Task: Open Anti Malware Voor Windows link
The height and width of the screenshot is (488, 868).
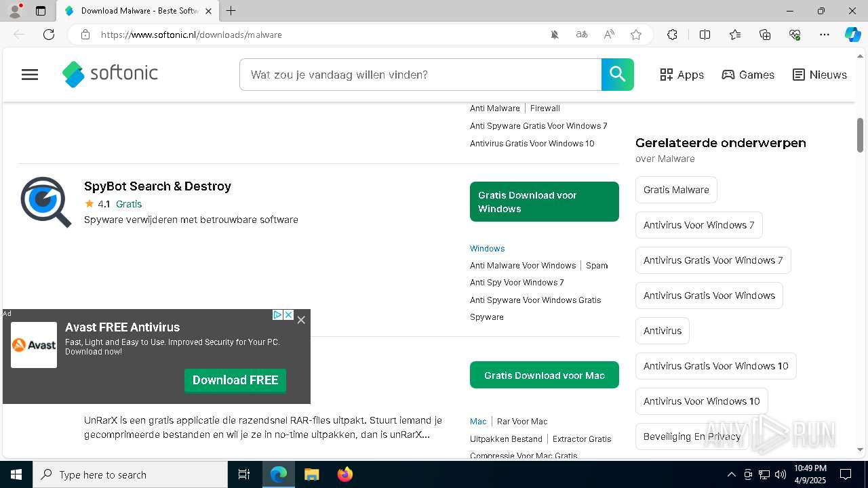Action: click(x=523, y=266)
